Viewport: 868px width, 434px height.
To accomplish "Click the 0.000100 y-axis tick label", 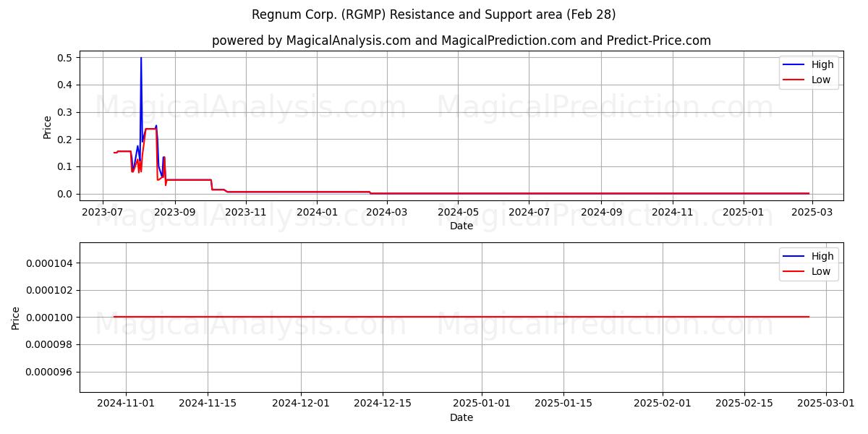I will [50, 318].
